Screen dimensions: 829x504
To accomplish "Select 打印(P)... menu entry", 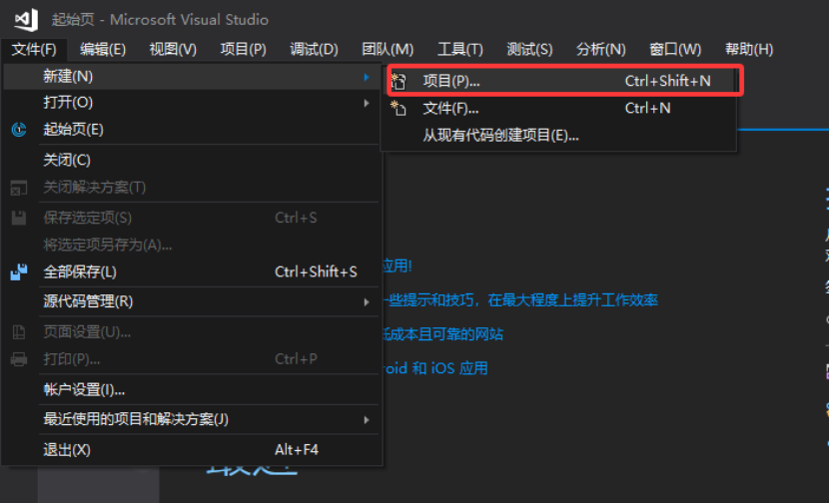I will pyautogui.click(x=192, y=359).
